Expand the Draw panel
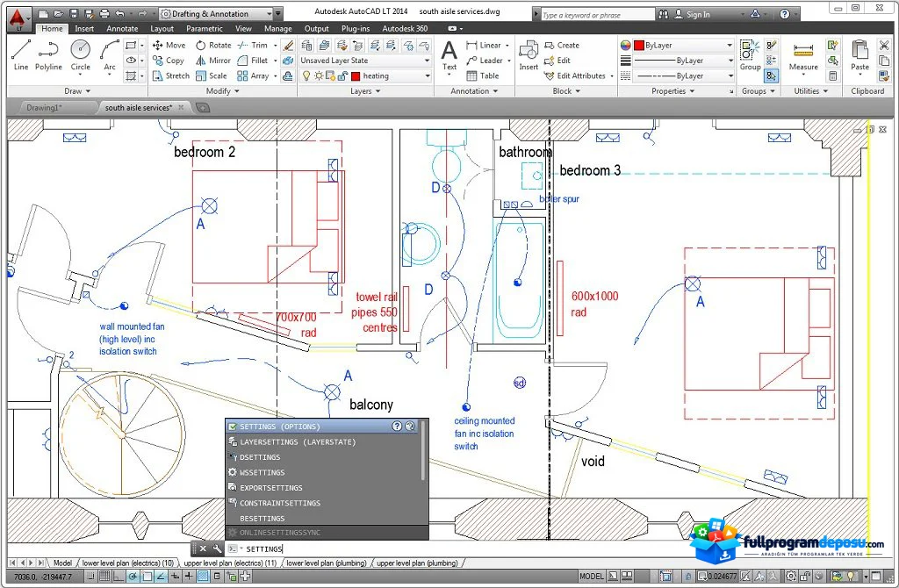This screenshot has height=588, width=899. click(x=77, y=90)
